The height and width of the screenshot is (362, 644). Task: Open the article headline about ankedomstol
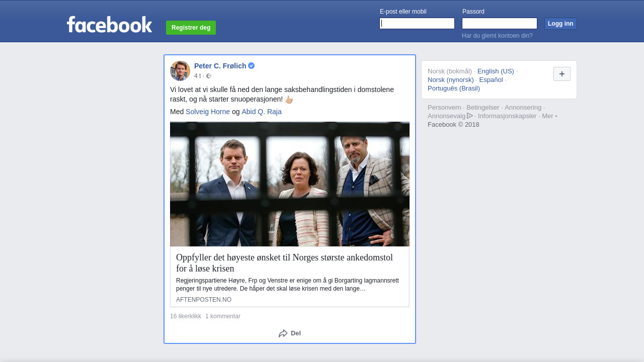pyautogui.click(x=284, y=263)
